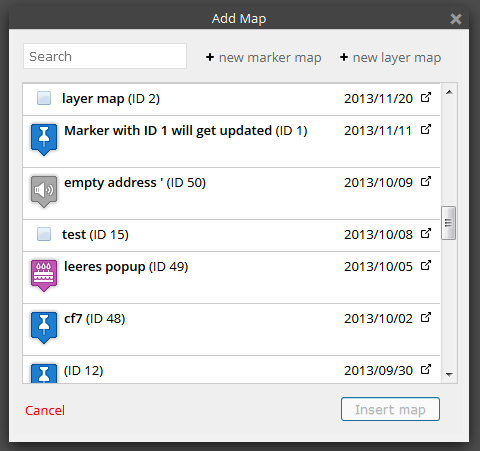
Task: Click the layer icon beside test (ID 15)
Action: tap(44, 234)
